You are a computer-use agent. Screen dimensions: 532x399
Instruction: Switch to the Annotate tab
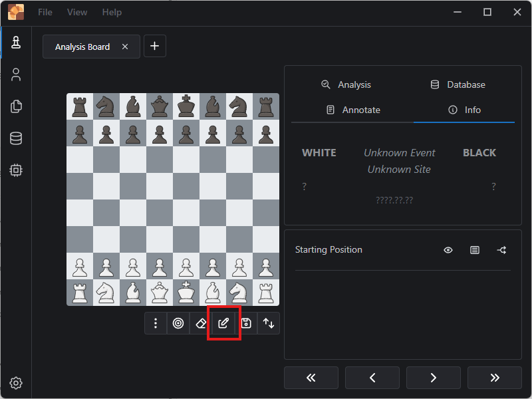point(353,110)
